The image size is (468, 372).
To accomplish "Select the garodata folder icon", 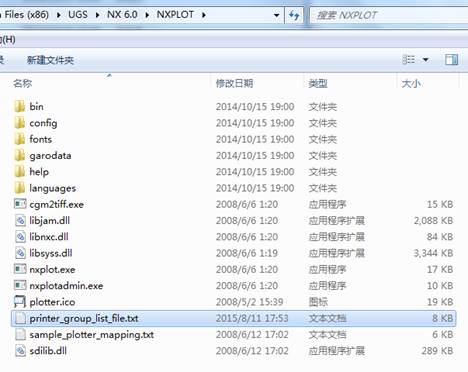I will pyautogui.click(x=20, y=155).
